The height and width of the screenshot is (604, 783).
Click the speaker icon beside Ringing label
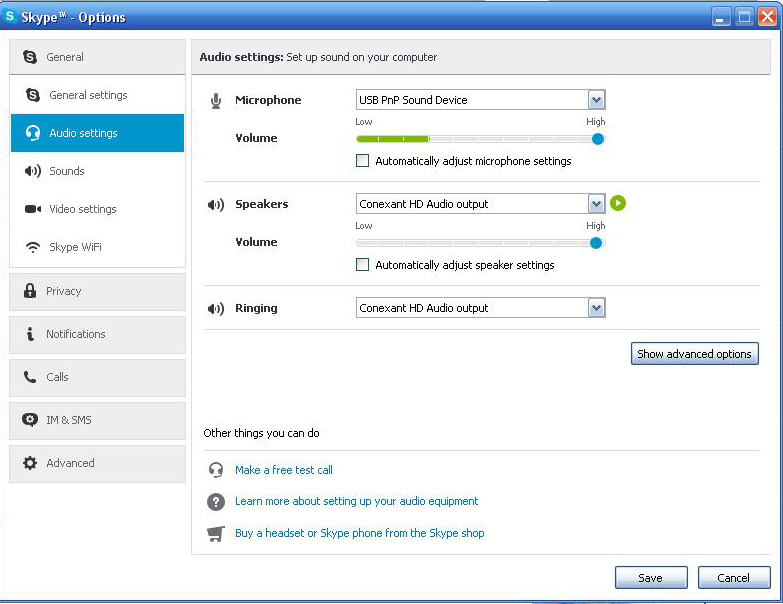[216, 309]
